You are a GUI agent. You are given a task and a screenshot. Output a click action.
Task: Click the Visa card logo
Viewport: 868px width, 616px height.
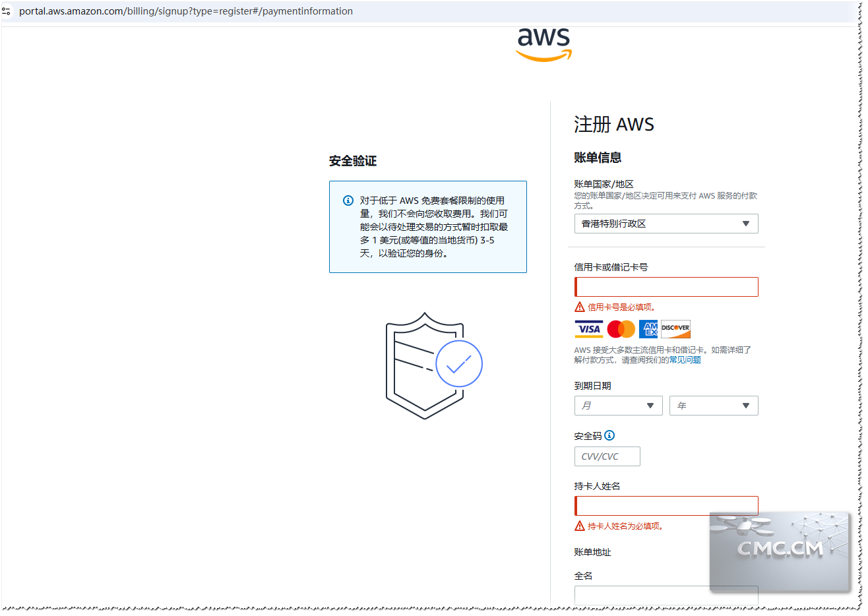pyautogui.click(x=588, y=329)
